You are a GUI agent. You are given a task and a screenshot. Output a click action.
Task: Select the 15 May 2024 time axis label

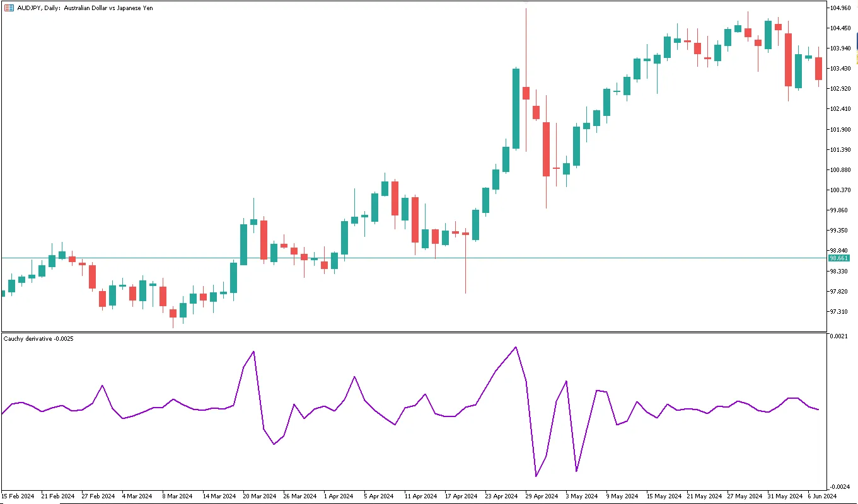(x=663, y=496)
